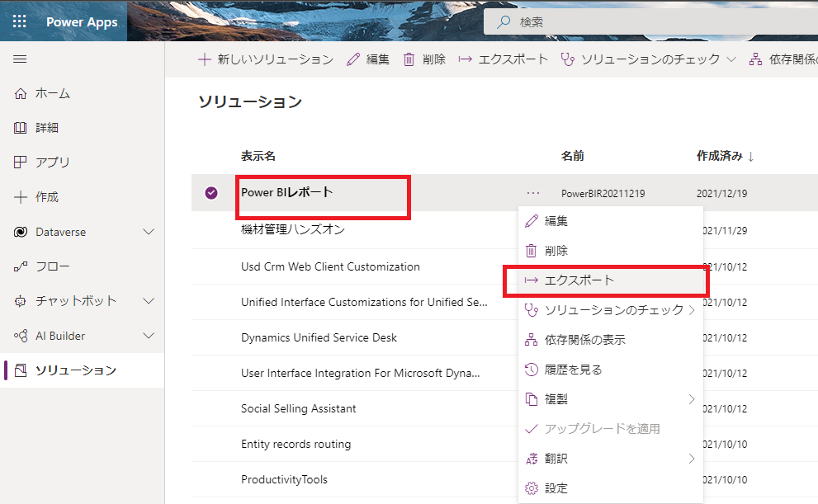Click the plus icon of 新しいソリューション

click(x=205, y=59)
